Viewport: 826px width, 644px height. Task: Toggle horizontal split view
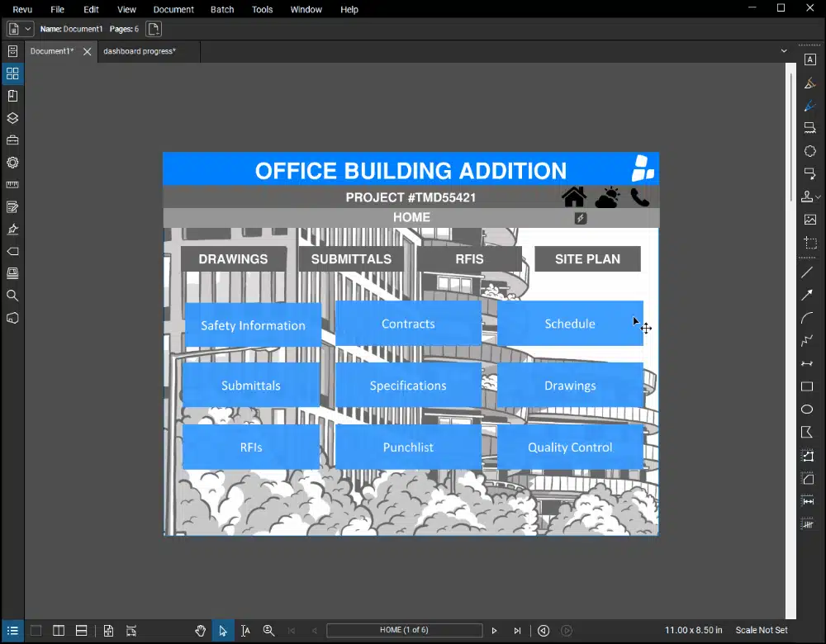[x=81, y=630]
